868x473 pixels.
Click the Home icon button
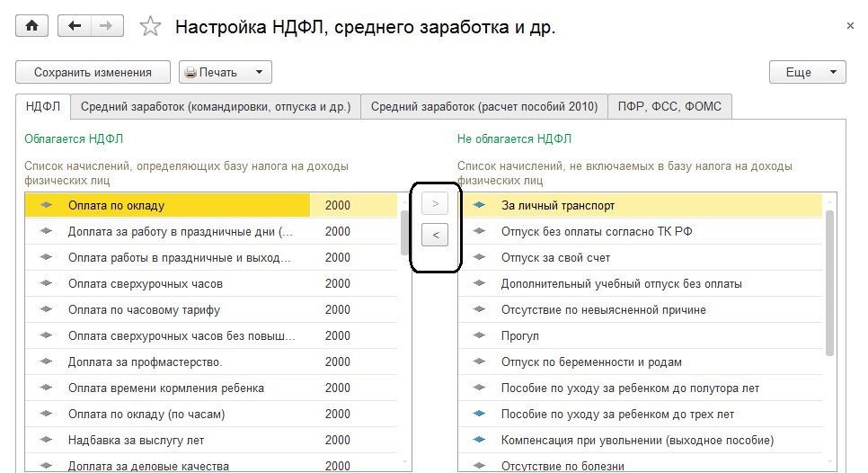coord(31,26)
